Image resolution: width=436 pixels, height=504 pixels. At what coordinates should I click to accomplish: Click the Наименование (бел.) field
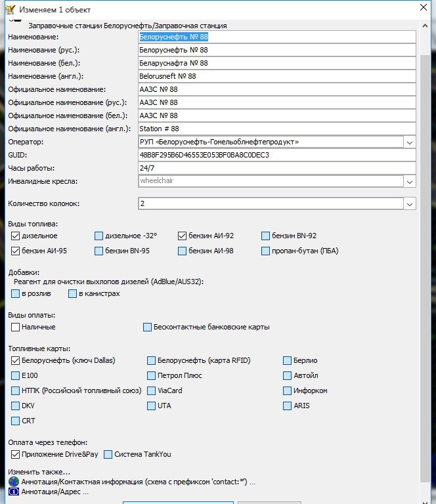pos(277,63)
